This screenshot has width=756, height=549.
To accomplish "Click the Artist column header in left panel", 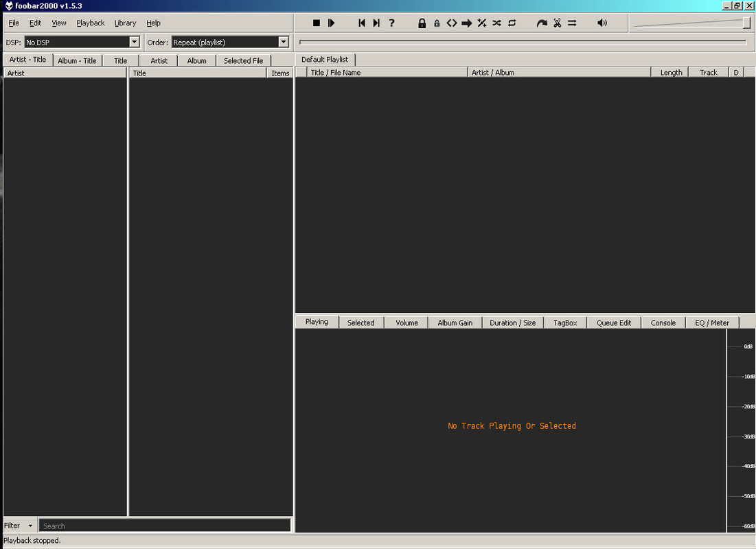I will [x=65, y=73].
